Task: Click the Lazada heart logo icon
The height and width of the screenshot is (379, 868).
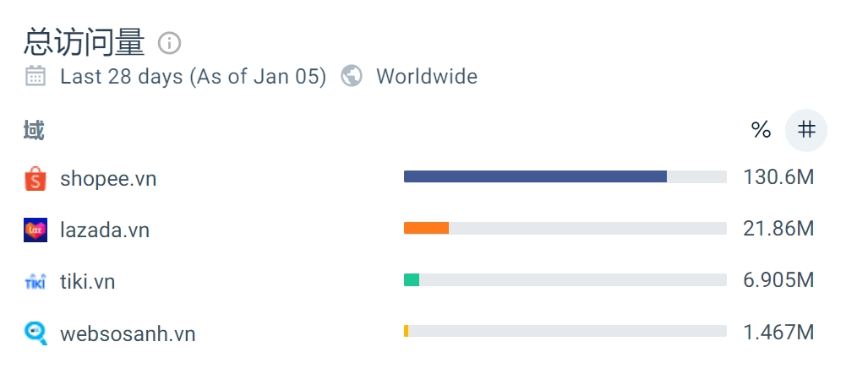Action: (x=35, y=230)
